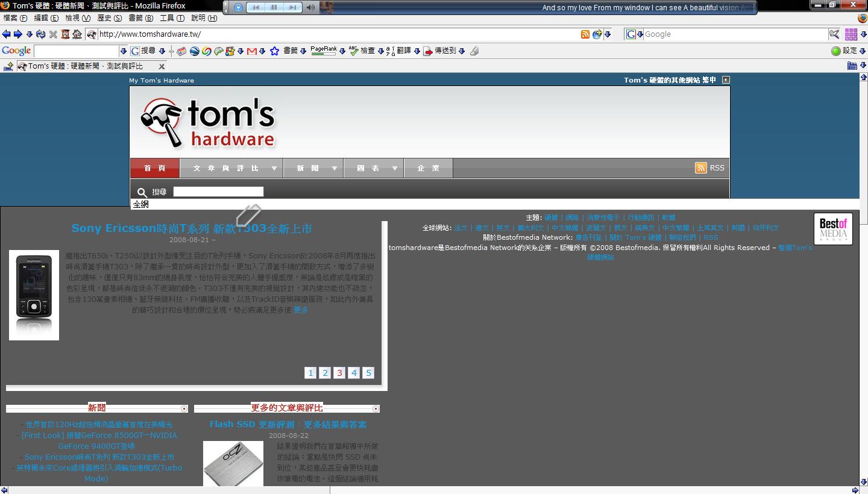The image size is (868, 494).
Task: Click previous track in media player bar
Action: (256, 7)
